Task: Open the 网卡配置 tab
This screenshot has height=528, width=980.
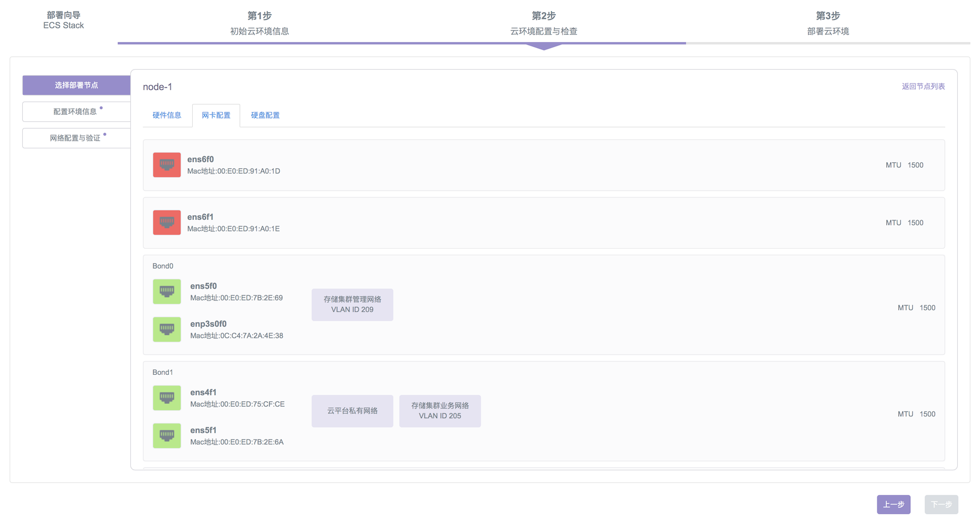Action: coord(216,115)
